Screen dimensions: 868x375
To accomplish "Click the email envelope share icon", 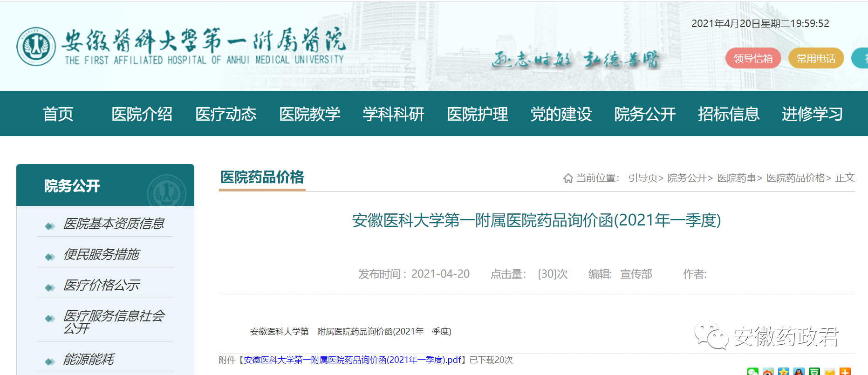I will (830, 372).
